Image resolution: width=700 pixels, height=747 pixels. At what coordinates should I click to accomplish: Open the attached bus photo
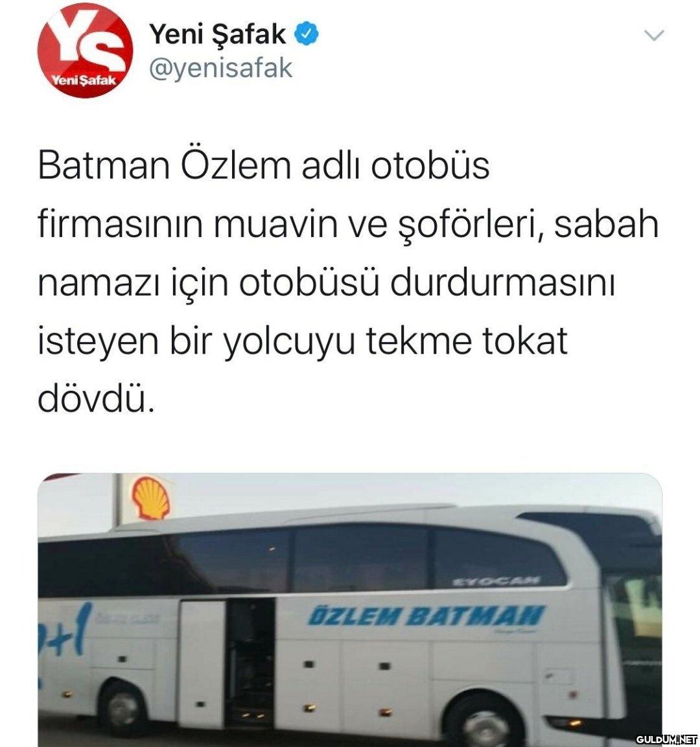click(350, 610)
